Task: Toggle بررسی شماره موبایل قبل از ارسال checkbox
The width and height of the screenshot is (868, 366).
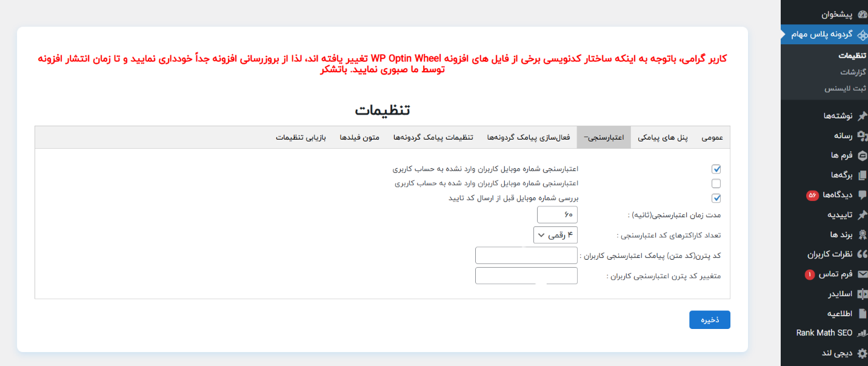Action: pyautogui.click(x=716, y=198)
